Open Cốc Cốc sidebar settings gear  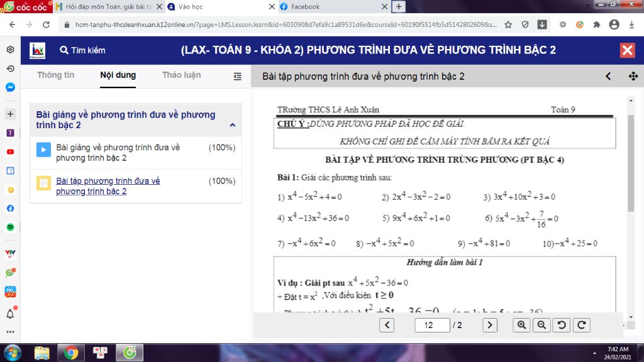point(10,50)
